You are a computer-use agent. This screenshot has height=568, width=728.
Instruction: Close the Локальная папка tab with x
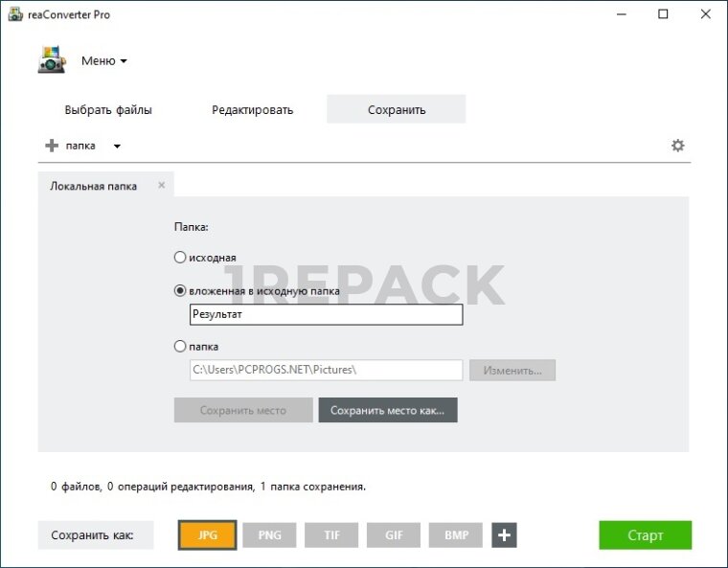coord(161,185)
